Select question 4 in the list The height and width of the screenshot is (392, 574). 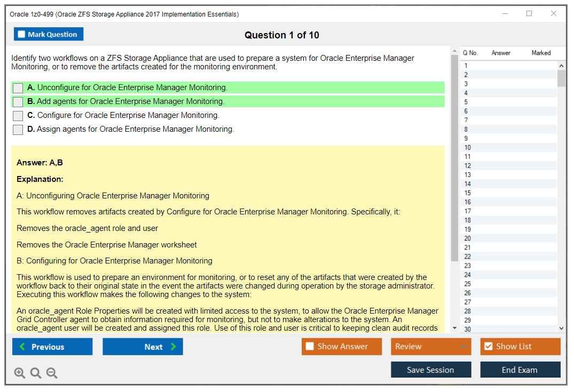click(x=508, y=93)
